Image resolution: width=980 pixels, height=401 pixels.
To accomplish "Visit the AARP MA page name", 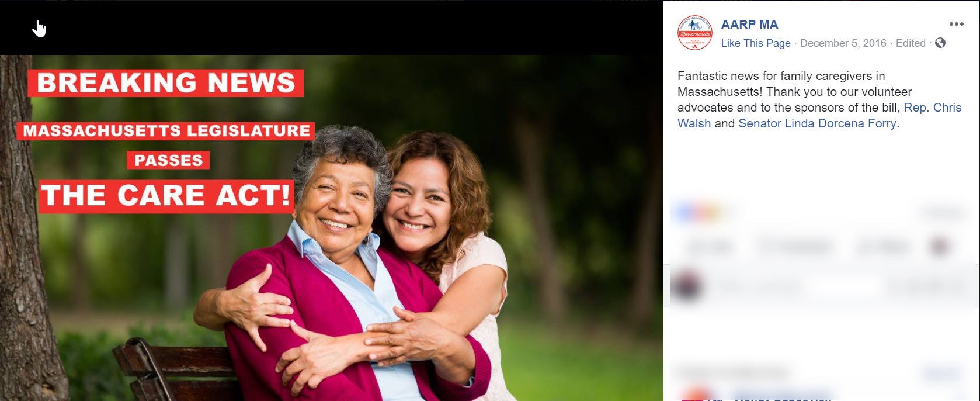I will (749, 25).
